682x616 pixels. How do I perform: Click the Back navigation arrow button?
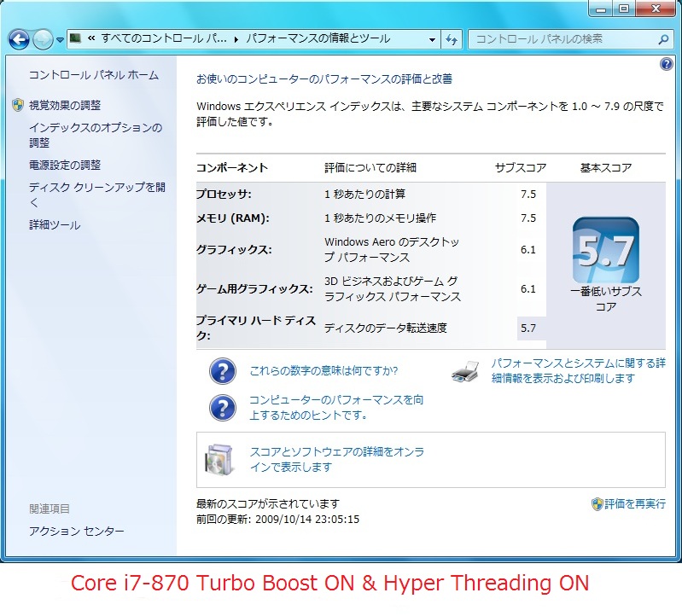click(x=19, y=40)
